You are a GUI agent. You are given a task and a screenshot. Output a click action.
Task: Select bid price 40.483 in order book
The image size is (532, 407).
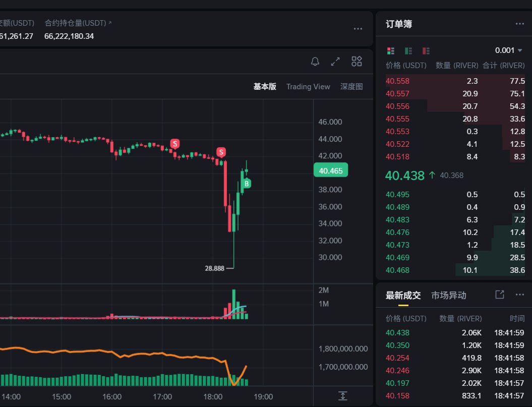398,219
